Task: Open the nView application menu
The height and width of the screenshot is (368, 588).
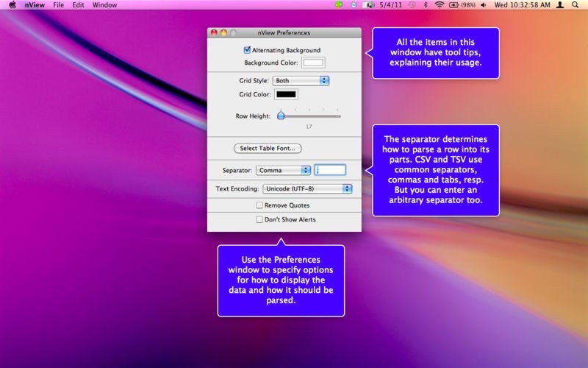Action: 35,5
